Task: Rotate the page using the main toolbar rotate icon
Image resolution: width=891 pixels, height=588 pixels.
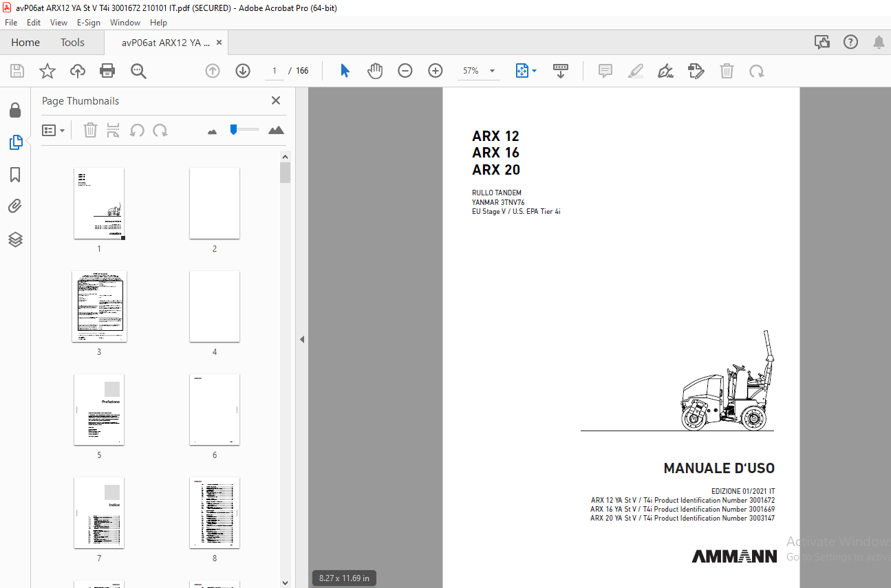Action: 757,71
